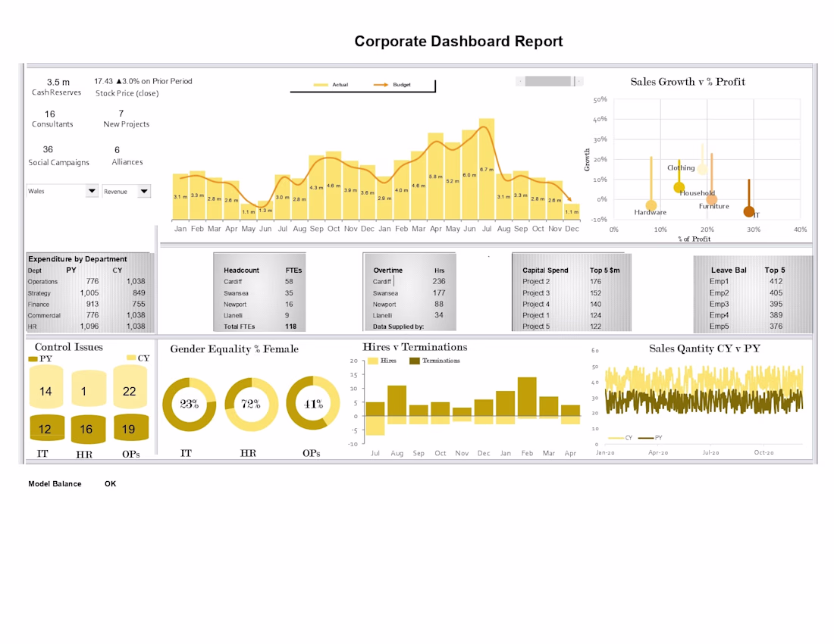Click the gray scrollbar thumb above the chart
The height and width of the screenshot is (644, 834).
[x=550, y=81]
